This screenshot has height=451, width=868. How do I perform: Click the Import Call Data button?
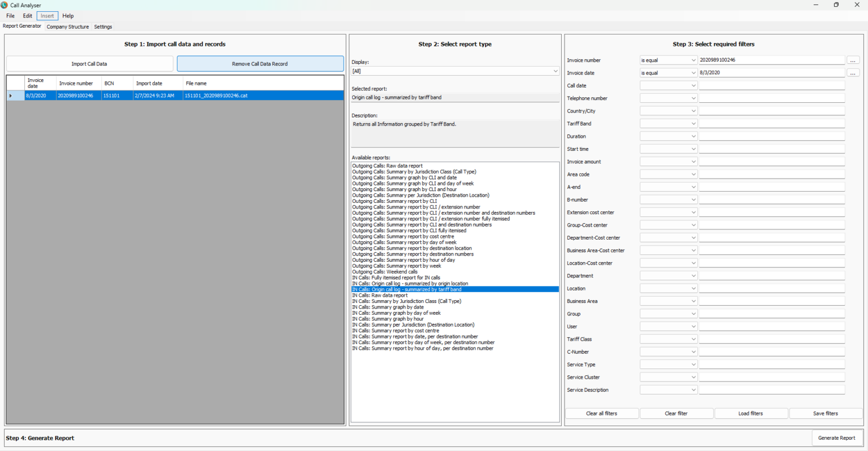click(x=89, y=64)
